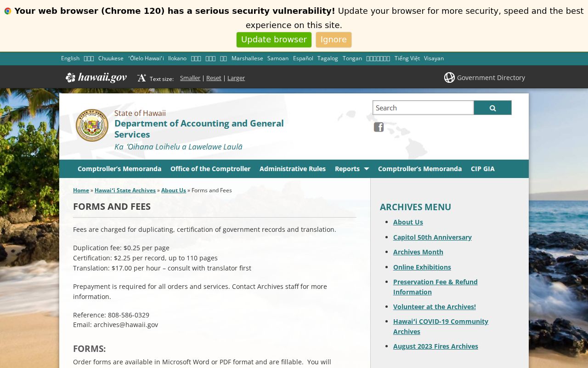Go to Hawai'i State Archives breadcrumb
Image resolution: width=588 pixels, height=368 pixels.
click(x=125, y=190)
